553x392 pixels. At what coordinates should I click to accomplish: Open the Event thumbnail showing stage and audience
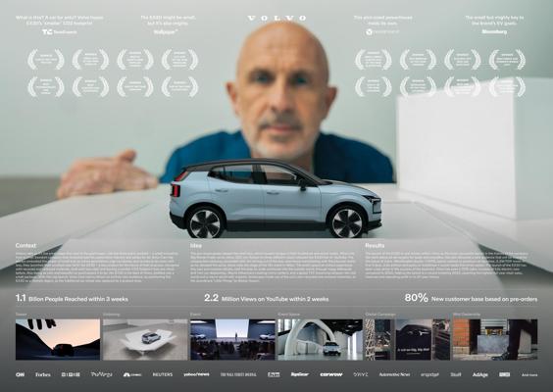click(x=232, y=339)
